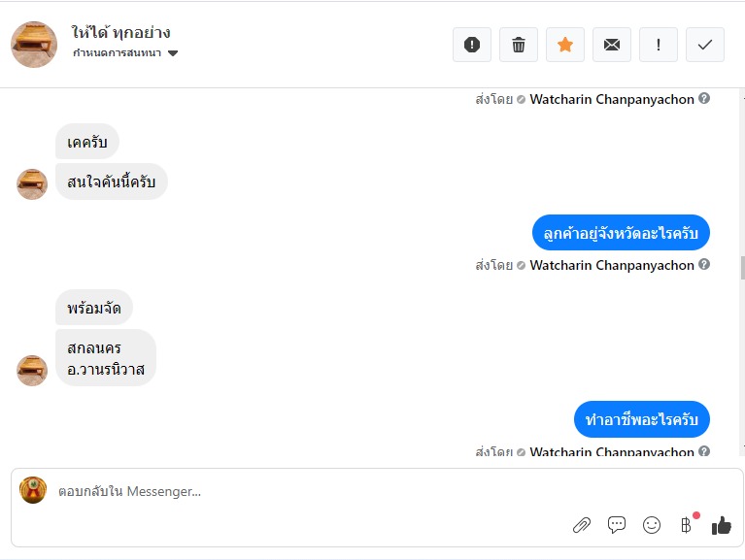Click the dropdown arrow beside กำหนดการสนทนา

(173, 53)
